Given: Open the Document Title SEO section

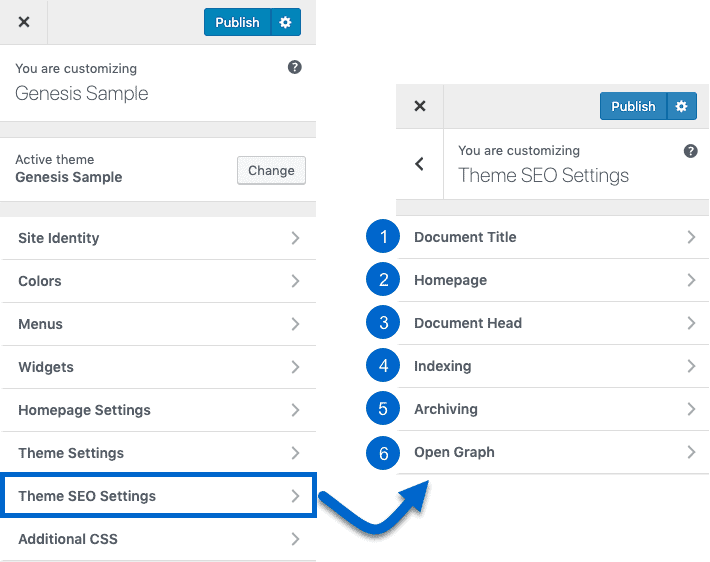Looking at the screenshot, I should (x=553, y=237).
